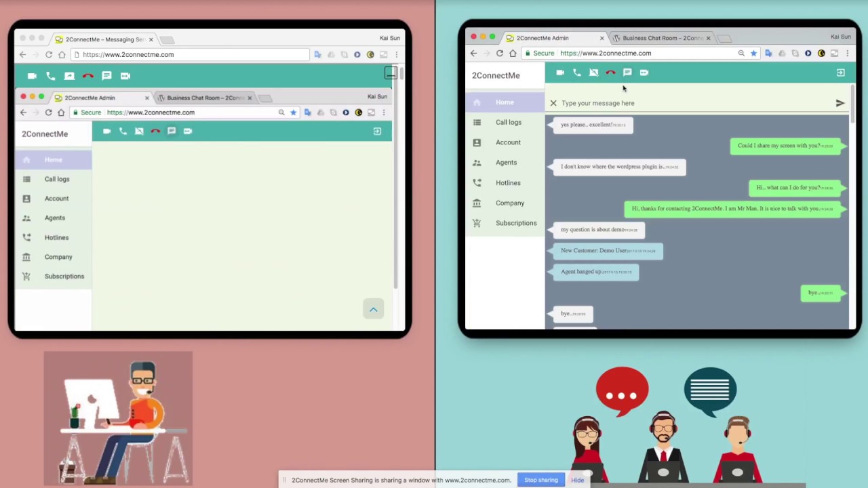Click the 'I don't know where the wordpress plugin is' message

619,167
